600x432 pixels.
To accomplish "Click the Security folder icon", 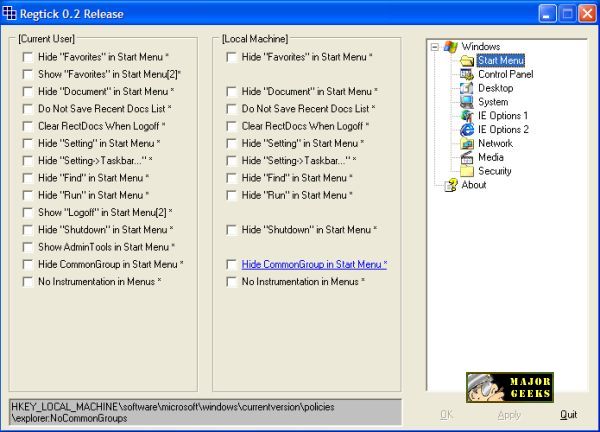I will click(x=467, y=171).
